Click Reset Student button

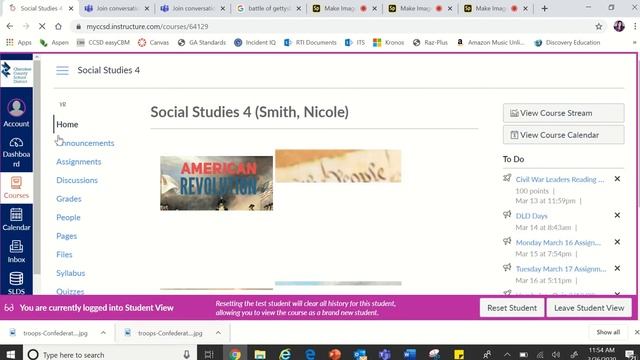coord(512,308)
